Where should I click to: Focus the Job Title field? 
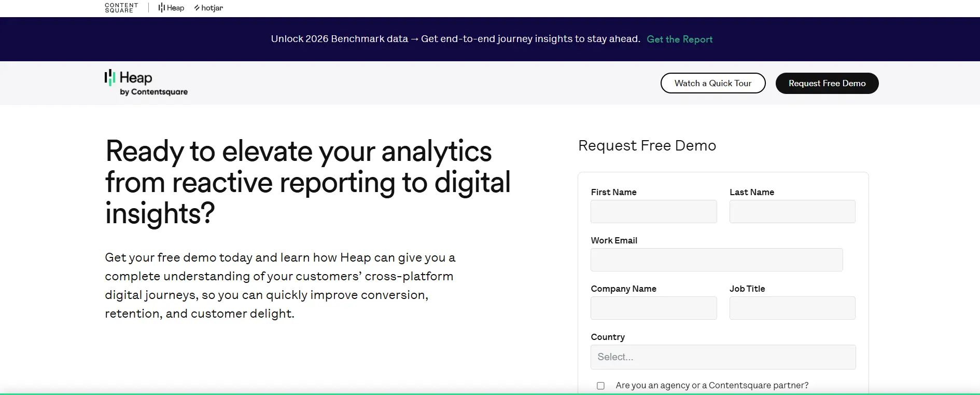[x=792, y=308]
